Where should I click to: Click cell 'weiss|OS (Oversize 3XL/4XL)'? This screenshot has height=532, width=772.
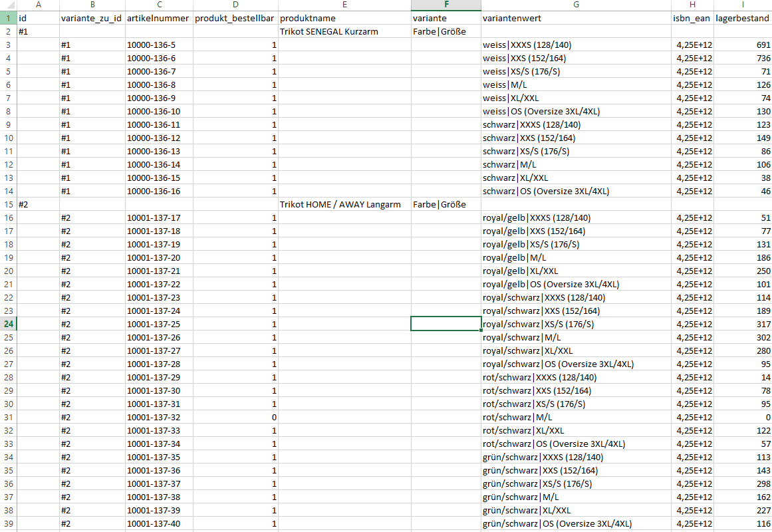[x=576, y=111]
